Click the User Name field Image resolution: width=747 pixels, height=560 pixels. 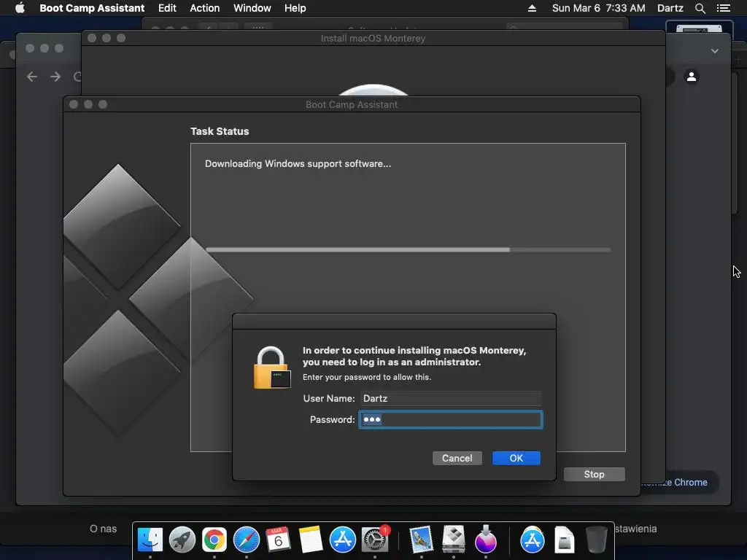coord(450,398)
